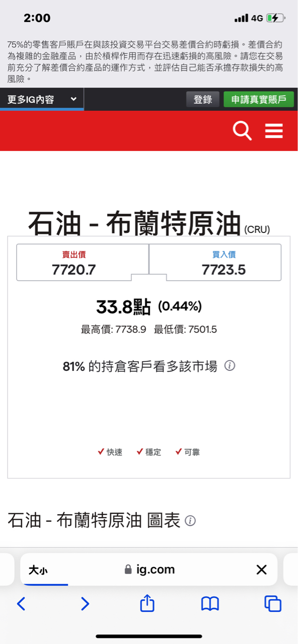Open the hamburger navigation menu

[274, 131]
